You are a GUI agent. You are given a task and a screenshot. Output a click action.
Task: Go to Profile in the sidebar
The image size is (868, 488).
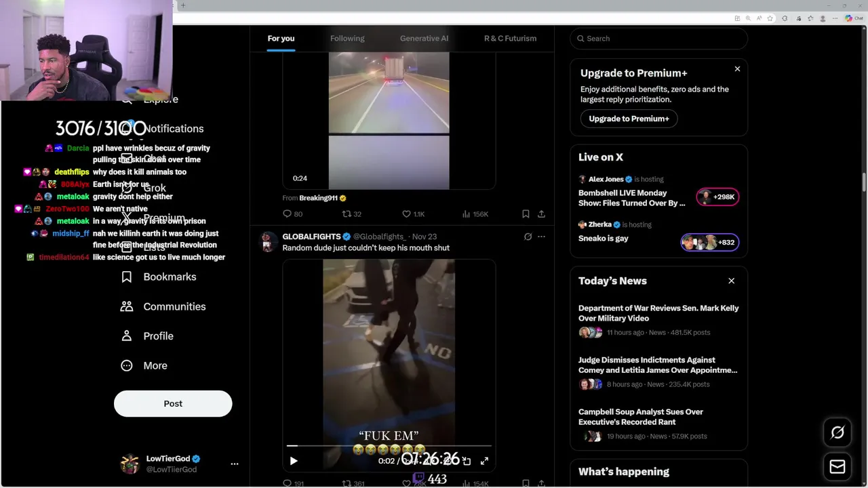point(147,335)
